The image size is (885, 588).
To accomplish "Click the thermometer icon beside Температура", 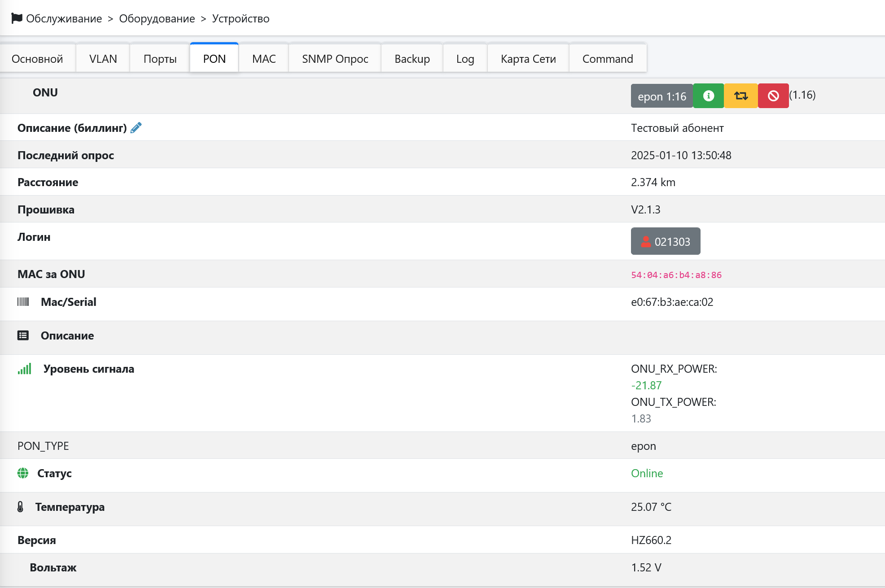I will point(20,507).
